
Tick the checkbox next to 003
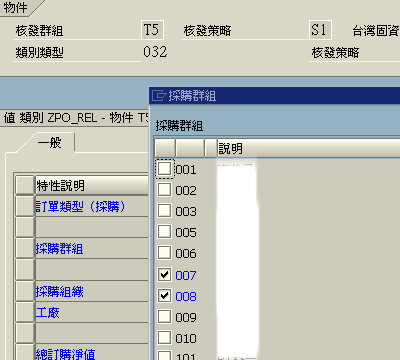click(x=164, y=211)
